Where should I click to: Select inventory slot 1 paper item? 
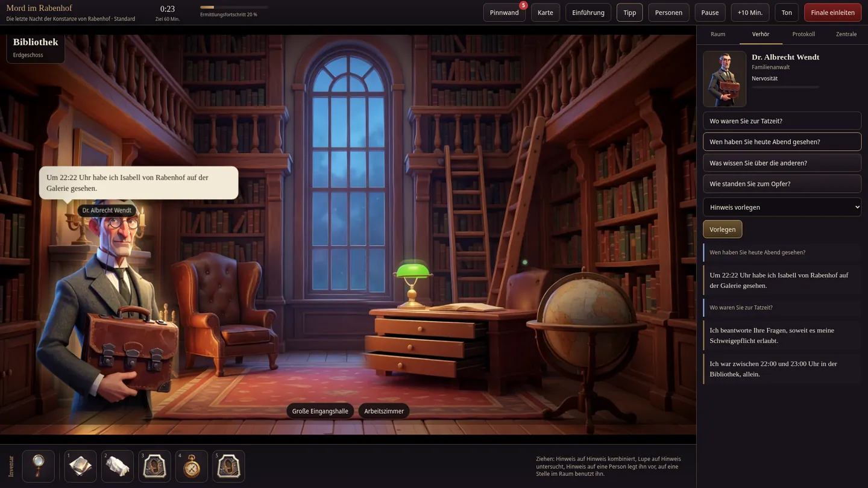pos(80,466)
